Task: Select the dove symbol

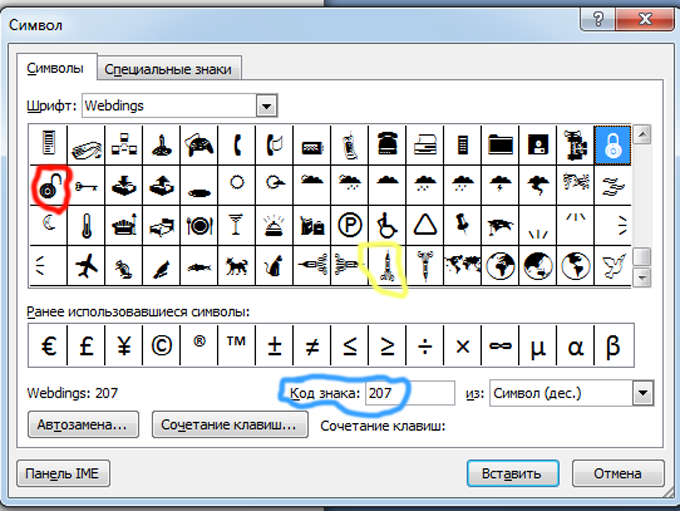Action: tap(612, 265)
